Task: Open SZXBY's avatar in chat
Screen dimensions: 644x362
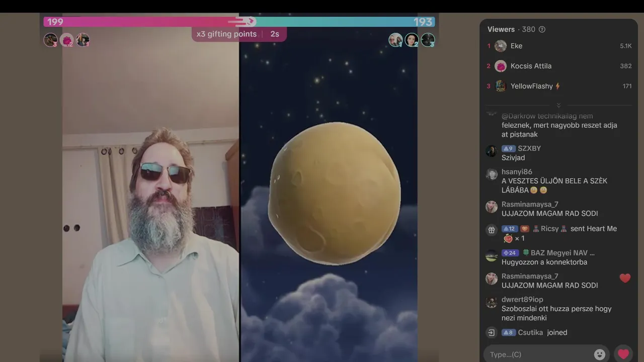Action: 492,151
